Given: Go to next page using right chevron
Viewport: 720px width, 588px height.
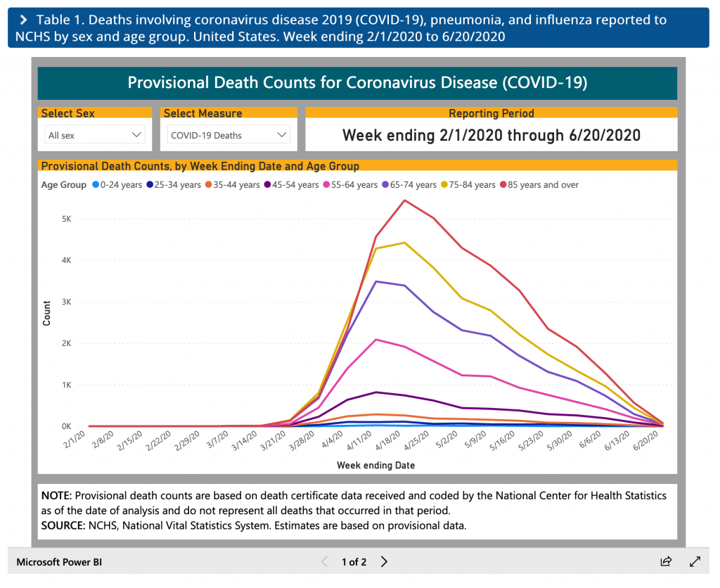Looking at the screenshot, I should pyautogui.click(x=384, y=561).
